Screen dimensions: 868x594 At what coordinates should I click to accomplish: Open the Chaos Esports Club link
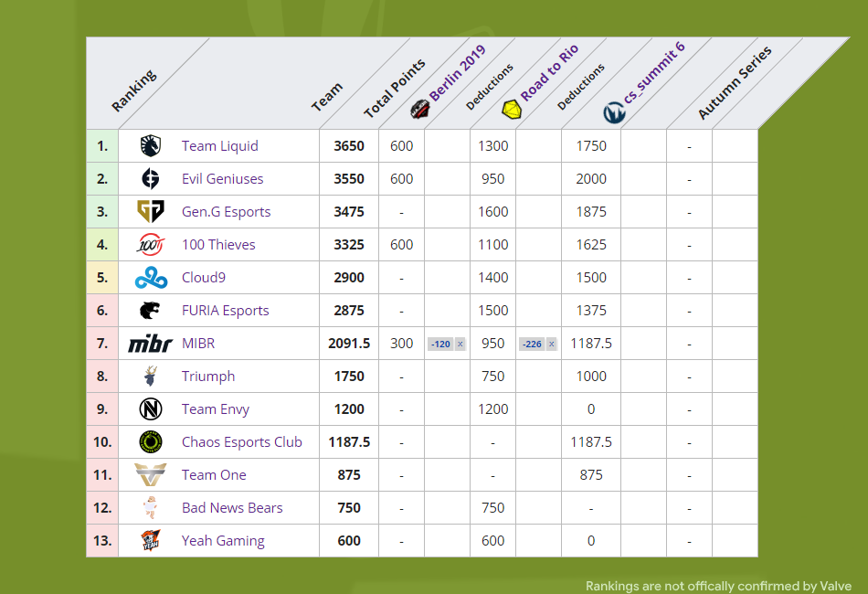pos(242,441)
